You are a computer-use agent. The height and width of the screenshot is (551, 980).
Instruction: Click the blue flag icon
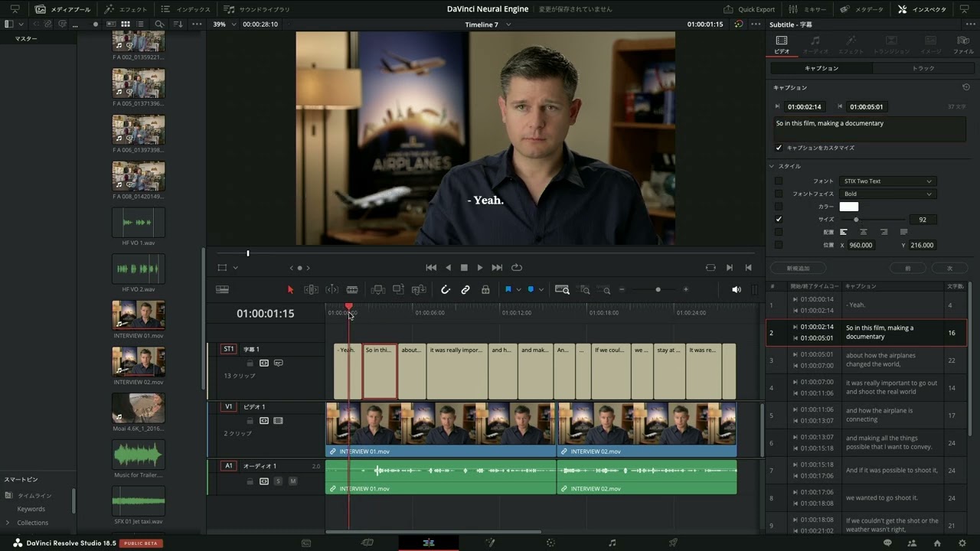[x=508, y=290]
